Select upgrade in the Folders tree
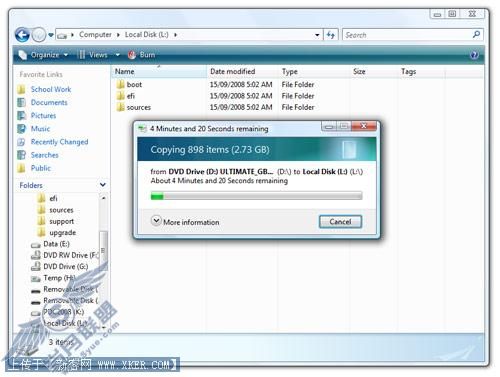Viewport: 500px width, 377px height. coord(63,233)
